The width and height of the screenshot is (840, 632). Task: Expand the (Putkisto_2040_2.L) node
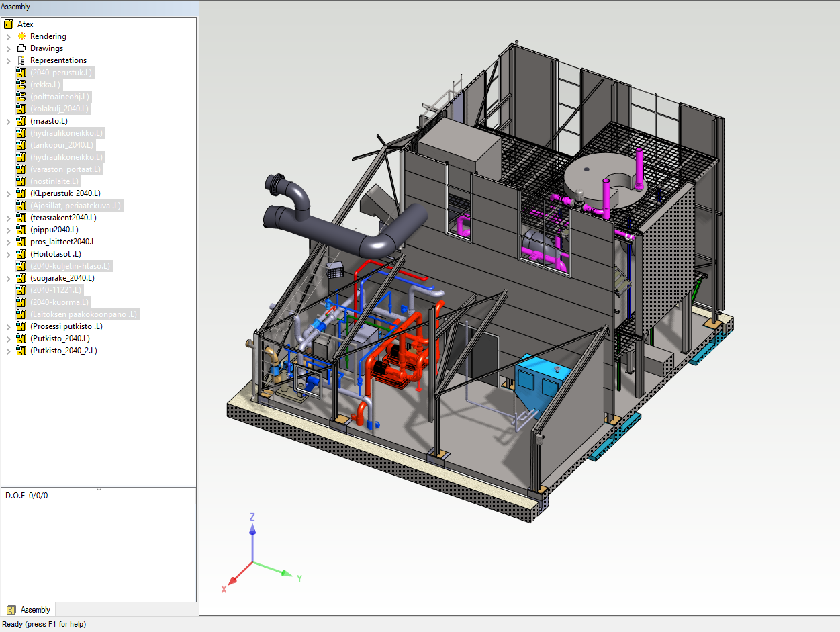(x=9, y=351)
